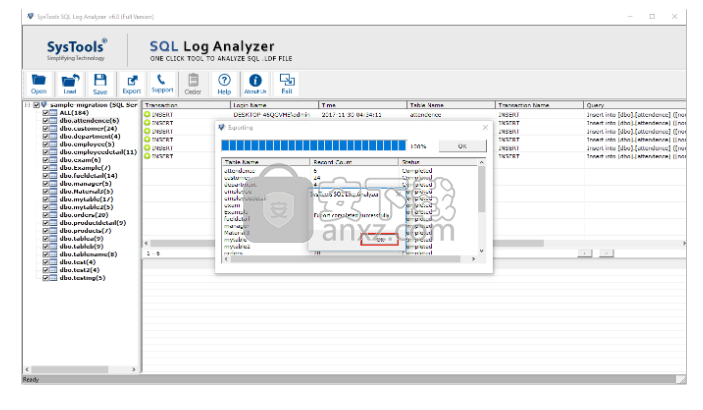Click the Exporting dialog vertical scrollbar thumb
703x410 pixels.
pyautogui.click(x=482, y=189)
